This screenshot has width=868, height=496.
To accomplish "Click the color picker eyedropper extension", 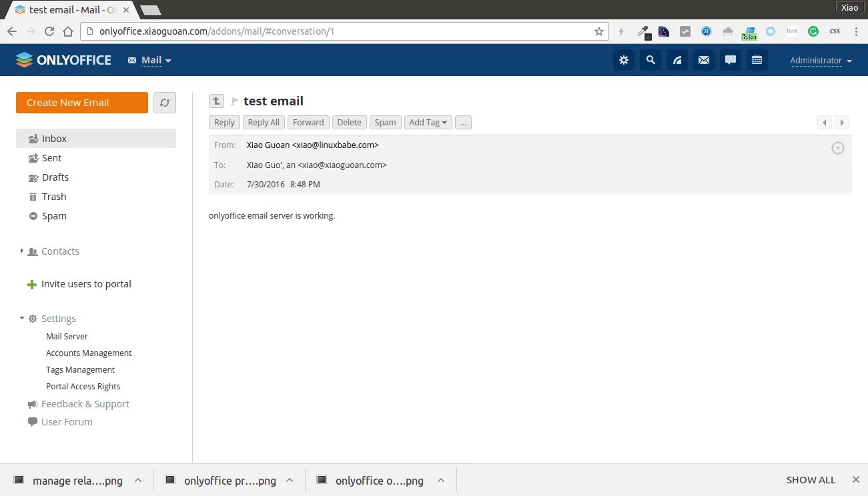I will pos(643,31).
